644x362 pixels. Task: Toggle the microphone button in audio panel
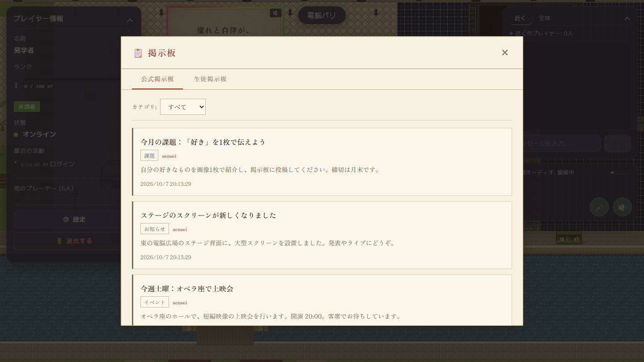599,207
